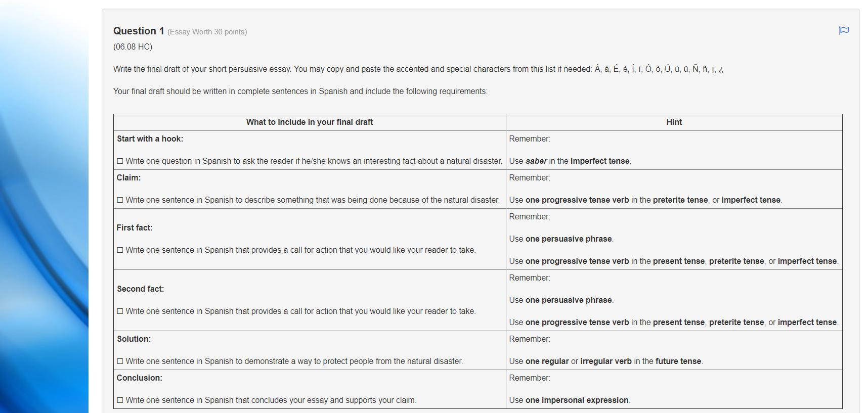Click the Essay Worth 30 points label
The image size is (868, 413).
pyautogui.click(x=207, y=32)
